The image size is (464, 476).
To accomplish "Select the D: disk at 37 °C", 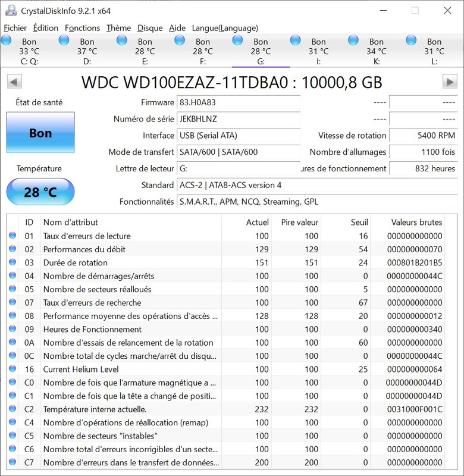I will click(x=87, y=51).
